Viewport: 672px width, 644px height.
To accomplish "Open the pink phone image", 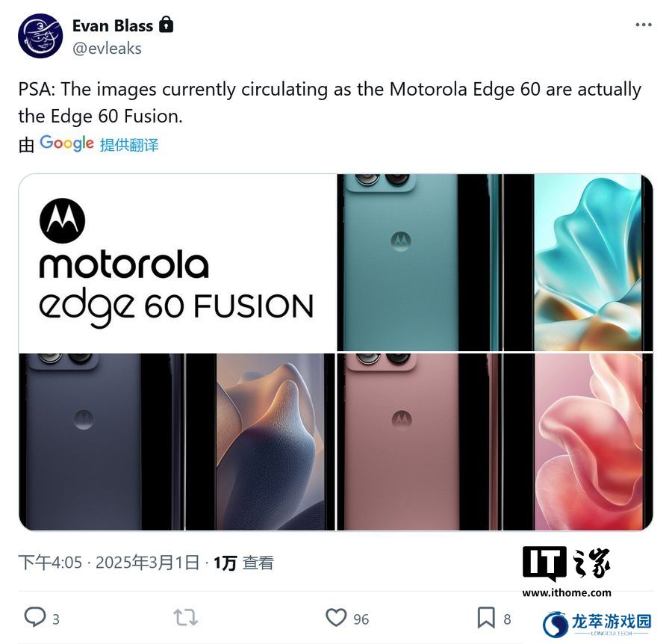I will pyautogui.click(x=495, y=442).
